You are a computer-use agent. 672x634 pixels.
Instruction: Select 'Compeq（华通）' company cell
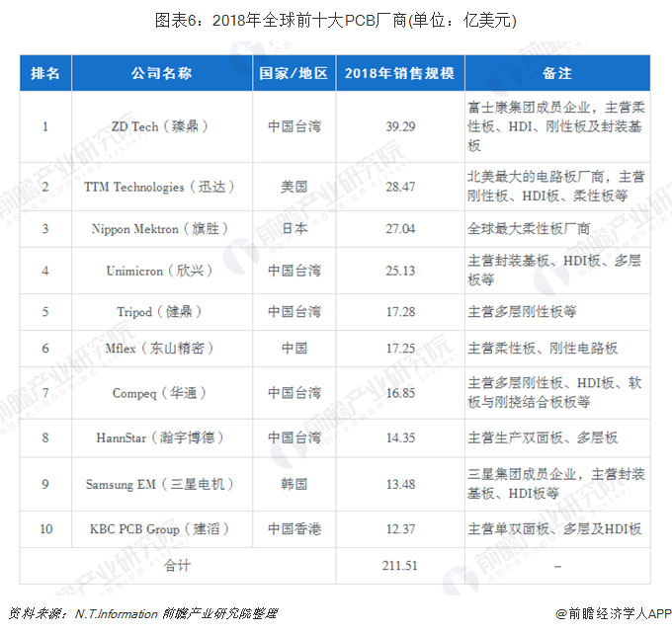(x=161, y=393)
